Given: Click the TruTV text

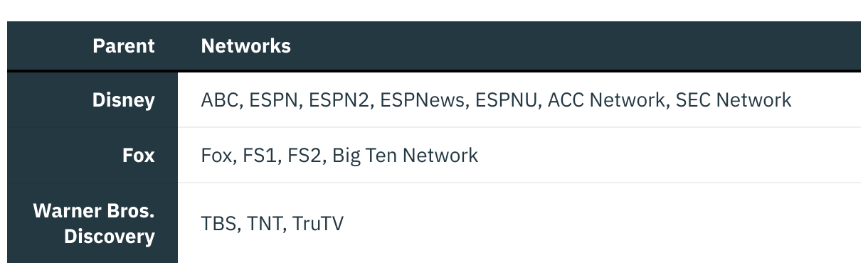Looking at the screenshot, I should pos(318,224).
